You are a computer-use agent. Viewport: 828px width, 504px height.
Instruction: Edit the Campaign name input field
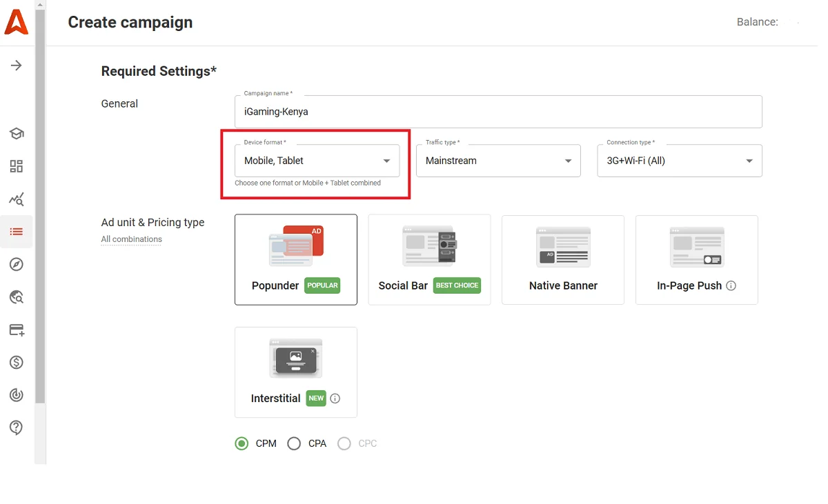coord(498,111)
